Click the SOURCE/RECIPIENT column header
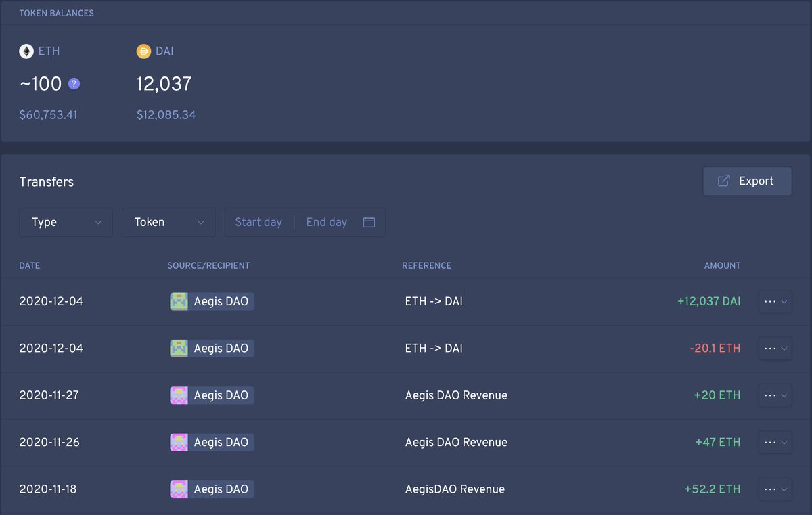 click(x=208, y=265)
